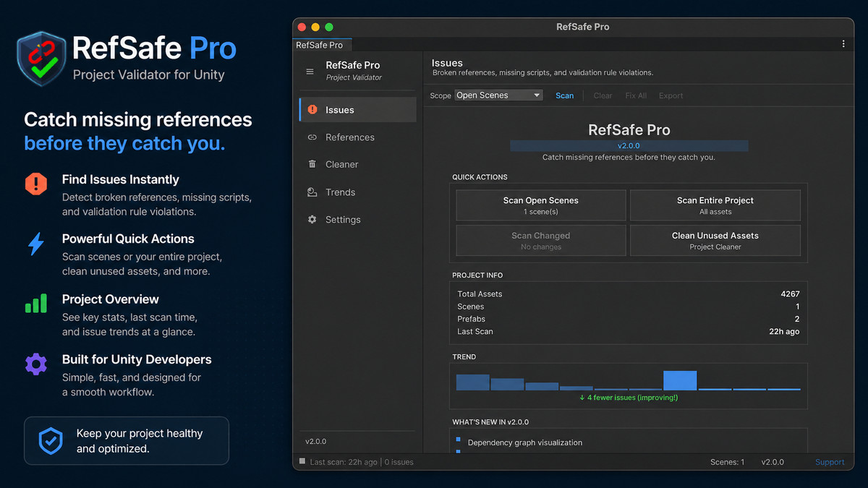
Task: Click '0 issues' in the status bar
Action: coord(399,462)
